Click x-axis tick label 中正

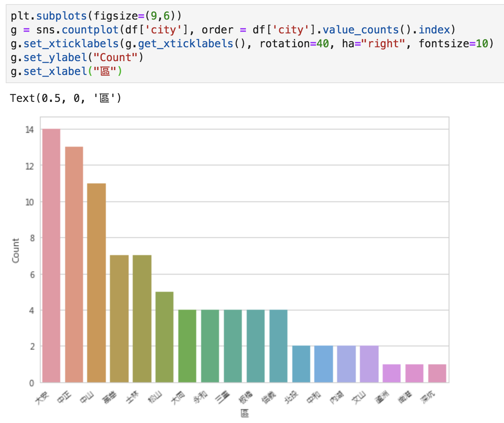tap(64, 397)
